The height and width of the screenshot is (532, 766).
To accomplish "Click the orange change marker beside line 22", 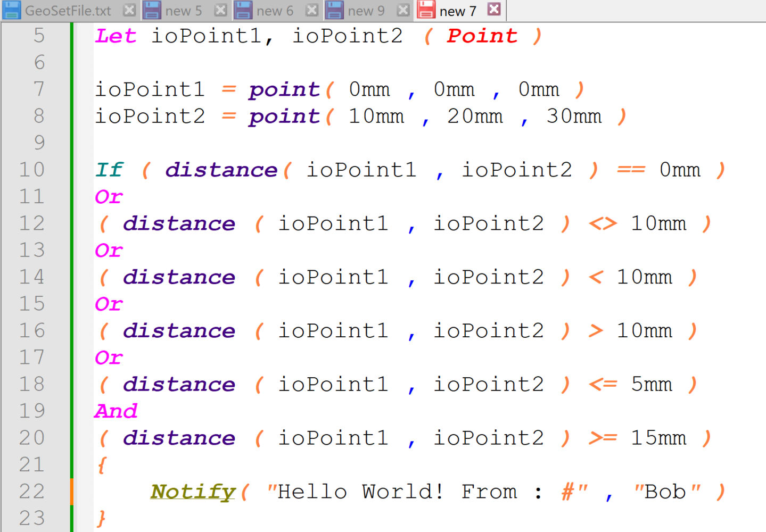I will click(71, 491).
